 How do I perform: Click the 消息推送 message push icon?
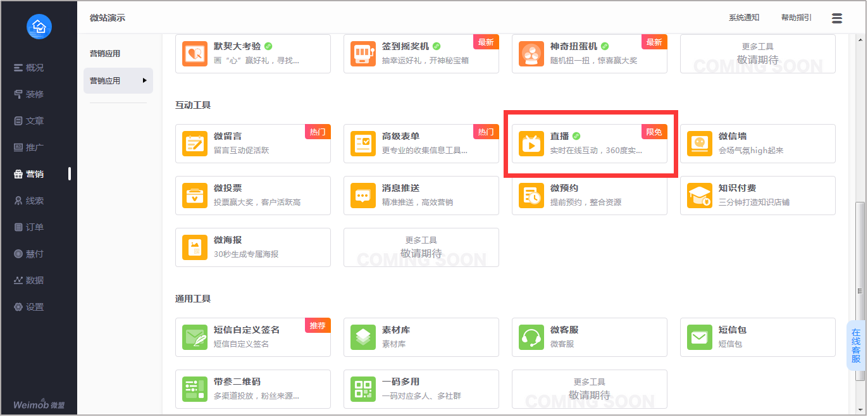point(363,196)
